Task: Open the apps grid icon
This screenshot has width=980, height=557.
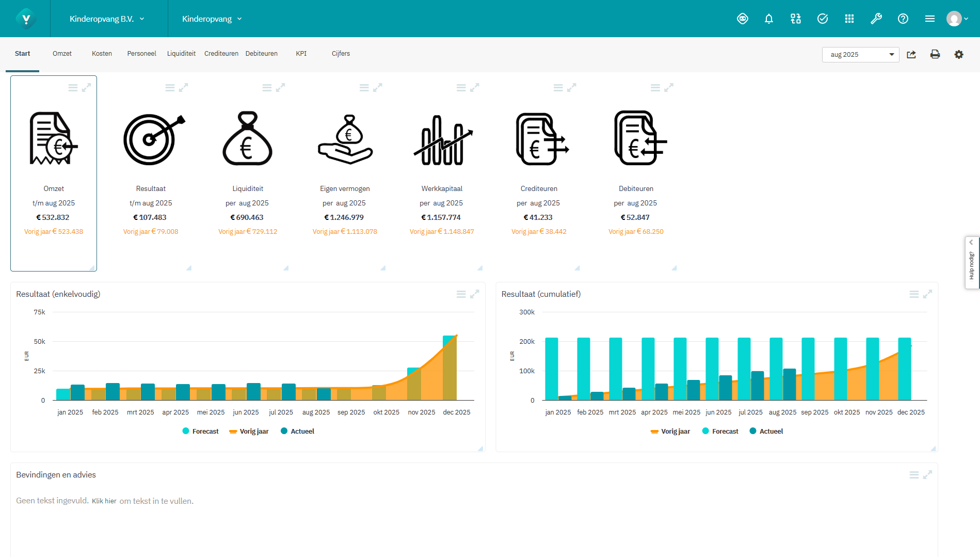Action: (x=849, y=19)
